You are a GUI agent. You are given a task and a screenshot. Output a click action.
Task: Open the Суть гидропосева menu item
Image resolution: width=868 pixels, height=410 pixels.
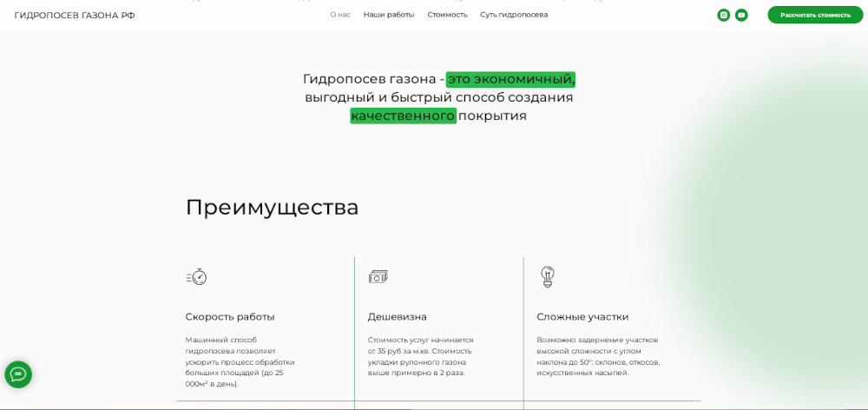pos(514,15)
